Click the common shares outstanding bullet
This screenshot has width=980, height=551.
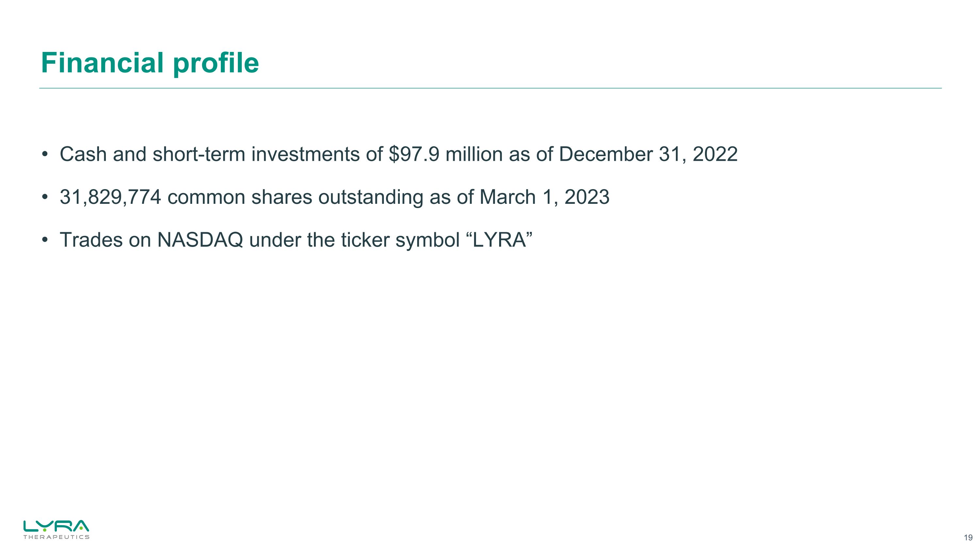tap(335, 197)
